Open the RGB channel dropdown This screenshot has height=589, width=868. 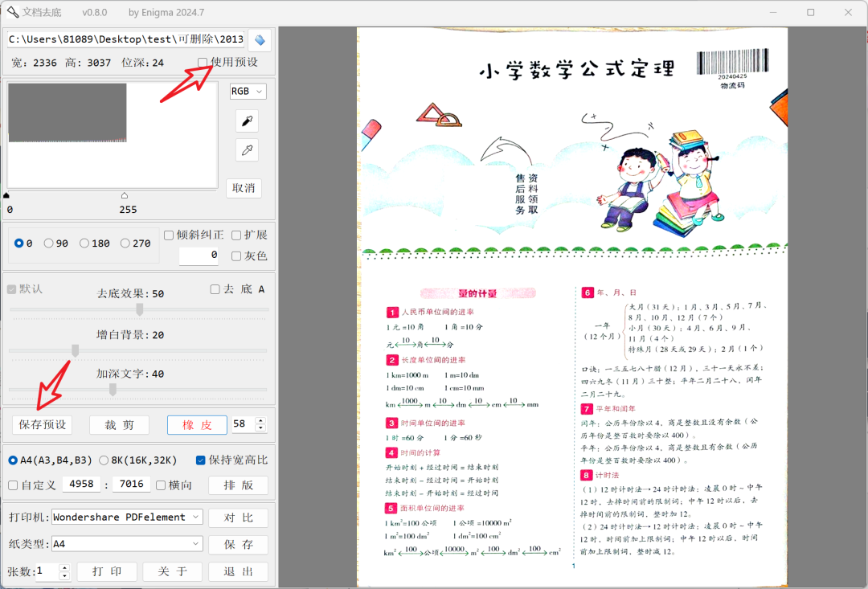(248, 92)
